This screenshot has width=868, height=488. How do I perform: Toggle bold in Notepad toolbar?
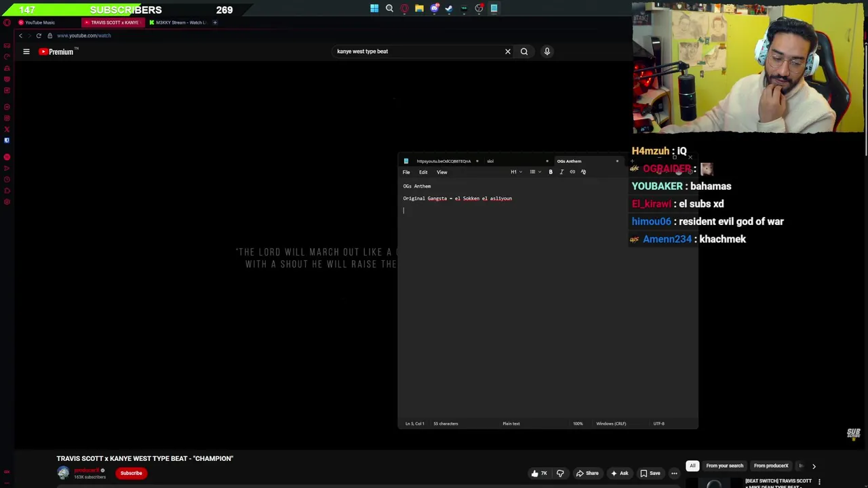pyautogui.click(x=551, y=172)
